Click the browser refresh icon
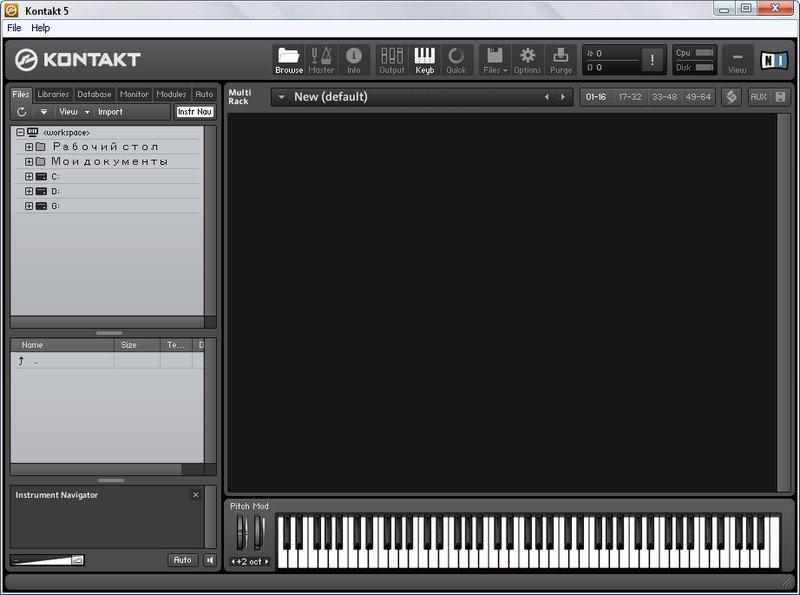The width and height of the screenshot is (800, 595). tap(21, 112)
